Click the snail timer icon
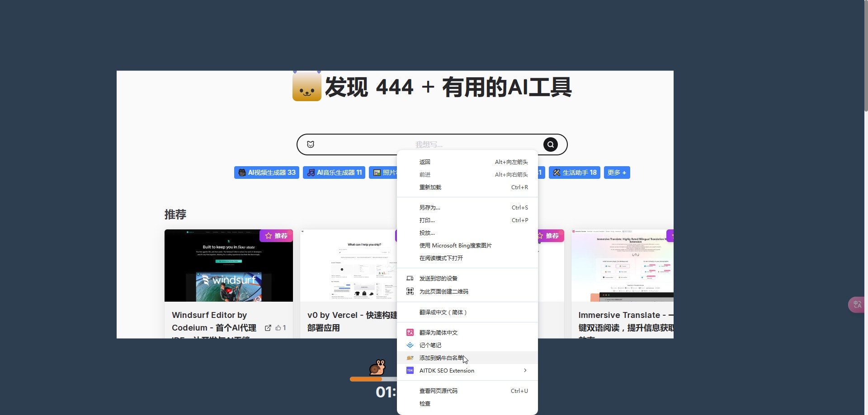The width and height of the screenshot is (868, 415). (x=377, y=368)
